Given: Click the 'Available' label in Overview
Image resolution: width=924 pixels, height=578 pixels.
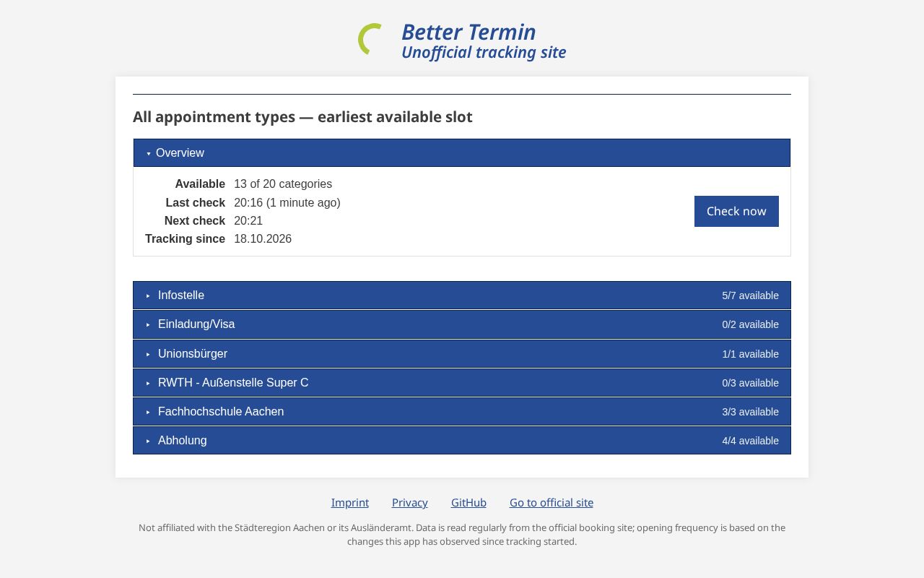Looking at the screenshot, I should [200, 184].
